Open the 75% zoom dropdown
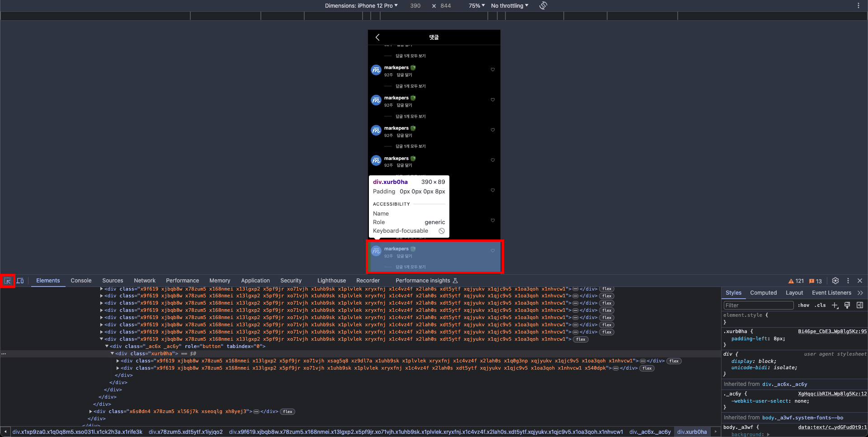Image resolution: width=868 pixels, height=437 pixels. (x=476, y=5)
